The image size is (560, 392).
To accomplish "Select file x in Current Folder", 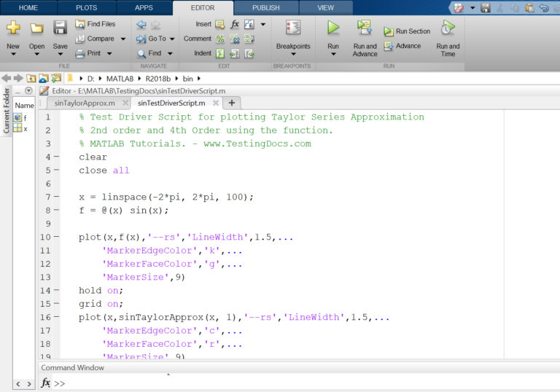I will [x=20, y=128].
